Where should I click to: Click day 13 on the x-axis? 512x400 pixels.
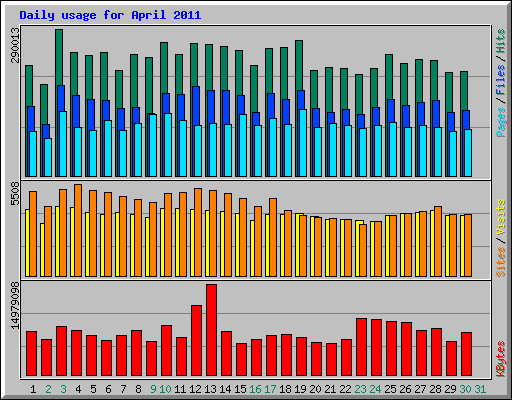click(x=210, y=389)
